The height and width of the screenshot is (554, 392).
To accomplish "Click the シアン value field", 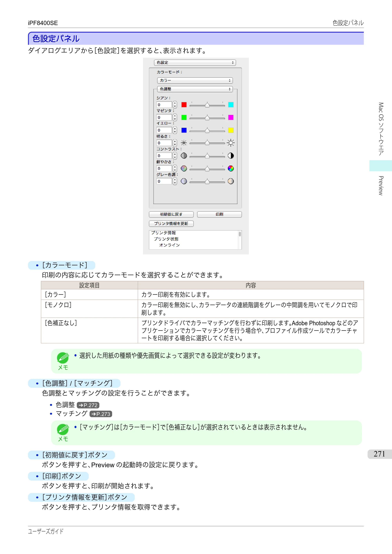I will pos(164,105).
